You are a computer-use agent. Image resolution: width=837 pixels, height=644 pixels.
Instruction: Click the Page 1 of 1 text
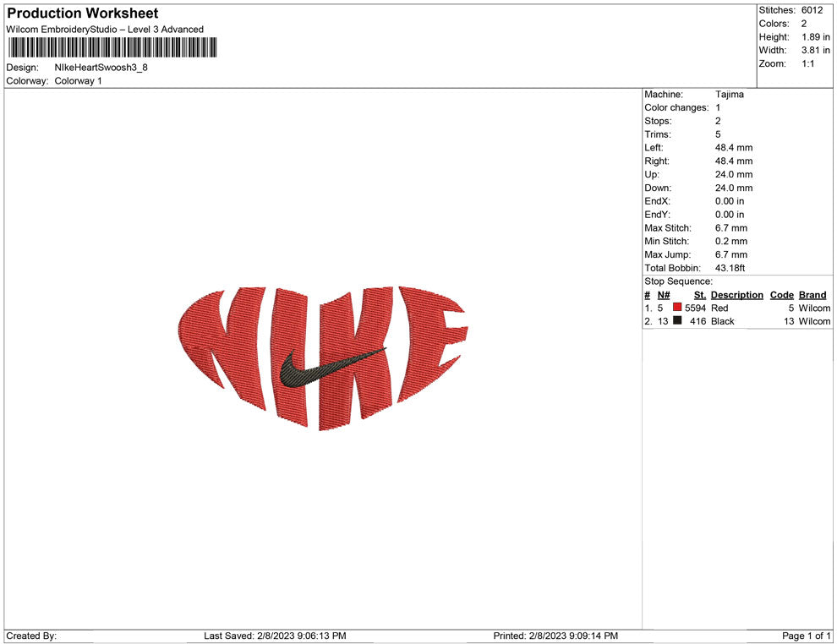(806, 636)
